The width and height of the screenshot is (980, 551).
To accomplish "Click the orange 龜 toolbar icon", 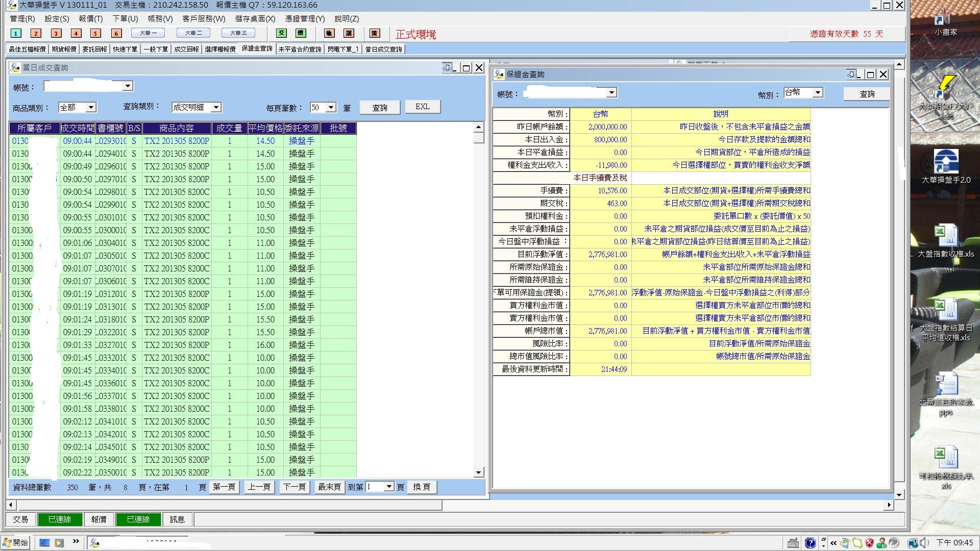I will pos(329,33).
